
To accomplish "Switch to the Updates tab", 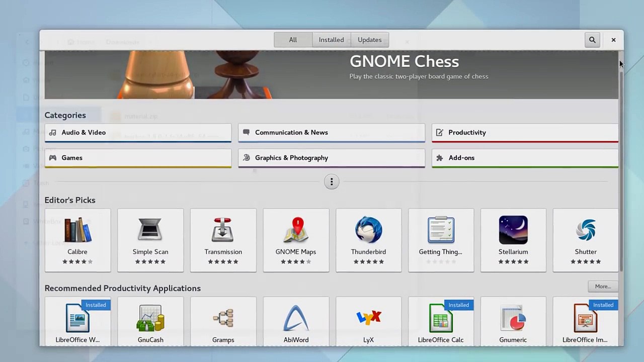I will [370, 40].
